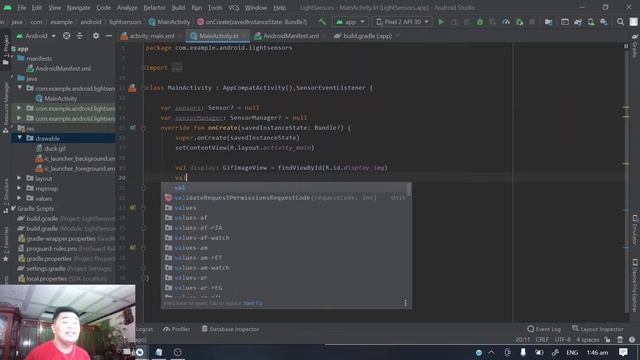This screenshot has height=360, width=640.
Task: Open the Refactor menu
Action: tap(154, 8)
